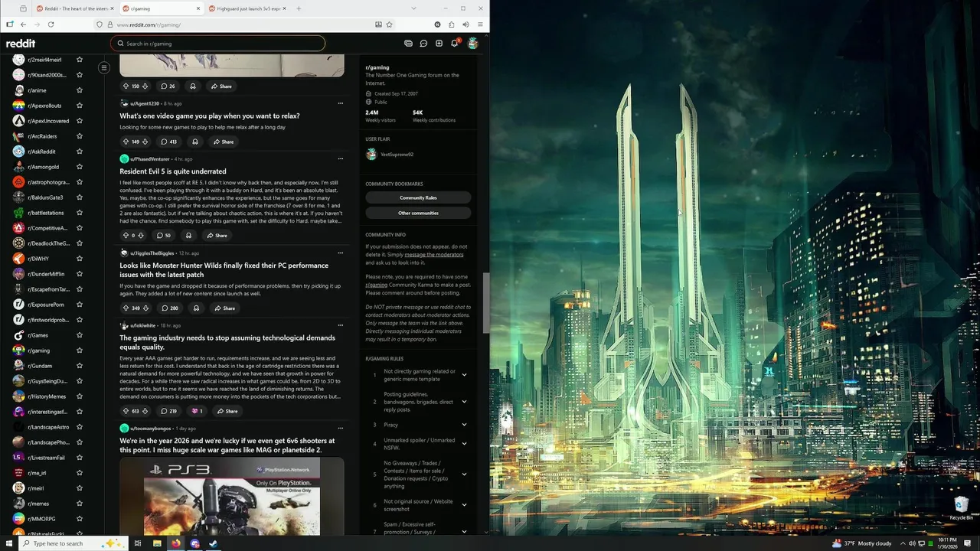The image size is (980, 551).
Task: Upvote the Monster Hunter Wilds post
Action: (126, 308)
